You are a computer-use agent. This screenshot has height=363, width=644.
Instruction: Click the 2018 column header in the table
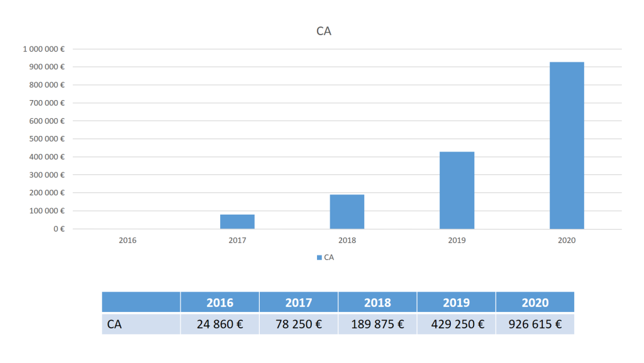tap(377, 302)
